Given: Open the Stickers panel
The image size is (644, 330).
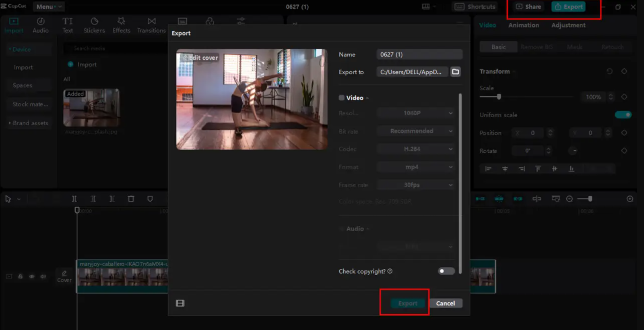Looking at the screenshot, I should click(94, 25).
